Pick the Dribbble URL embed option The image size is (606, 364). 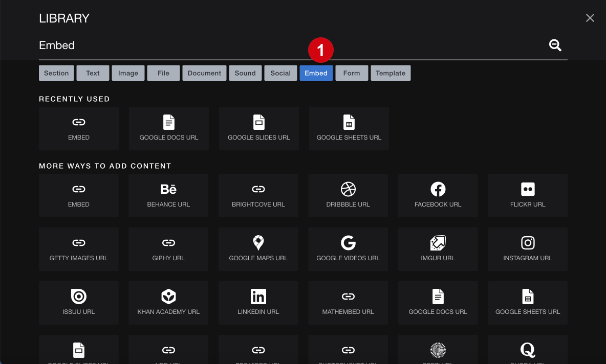pos(348,195)
